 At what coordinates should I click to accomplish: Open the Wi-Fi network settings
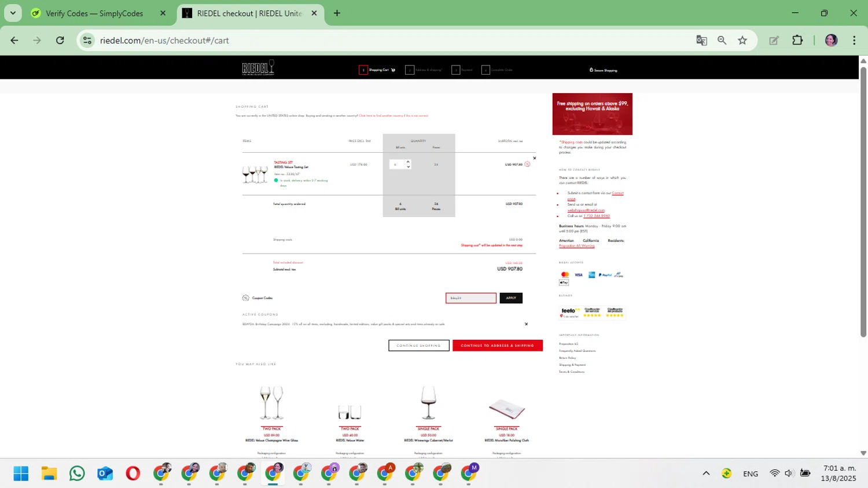tap(774, 474)
